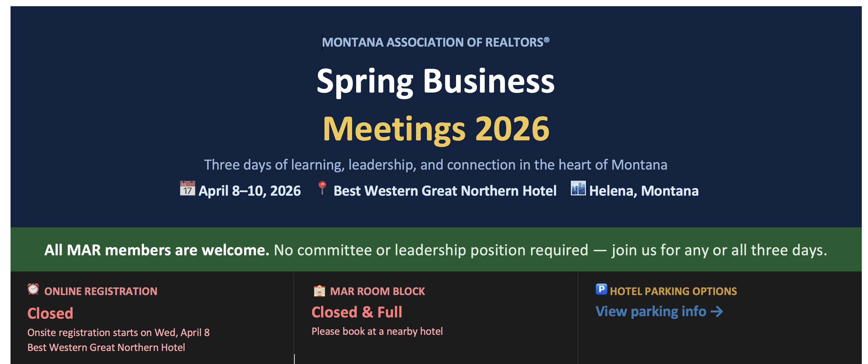This screenshot has width=868, height=364.
Task: Click the Closed & Full status text
Action: click(357, 312)
